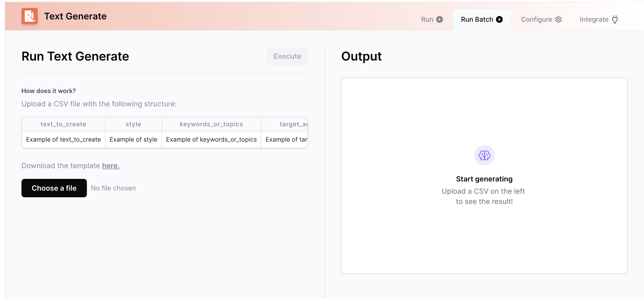This screenshot has height=299, width=644.
Task: Go to the Integrate tab
Action: [594, 19]
